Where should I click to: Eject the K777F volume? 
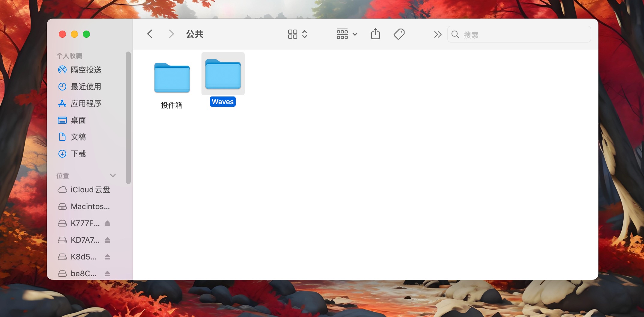(108, 223)
